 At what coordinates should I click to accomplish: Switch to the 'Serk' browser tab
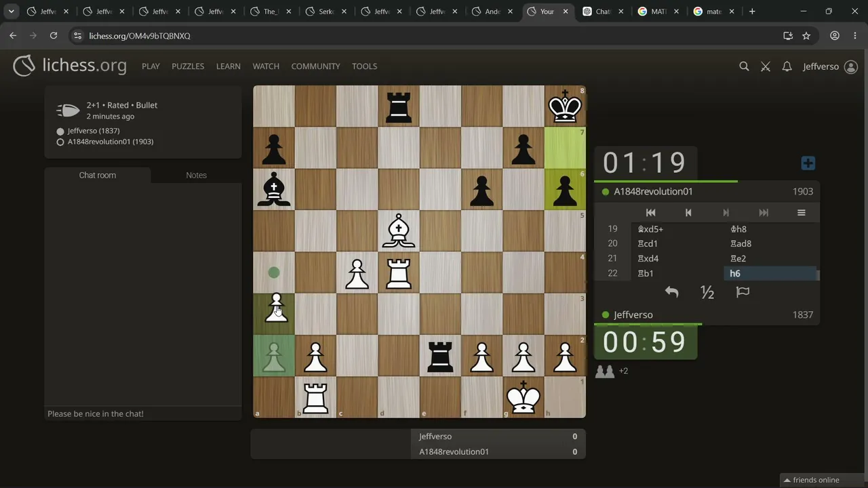(326, 12)
